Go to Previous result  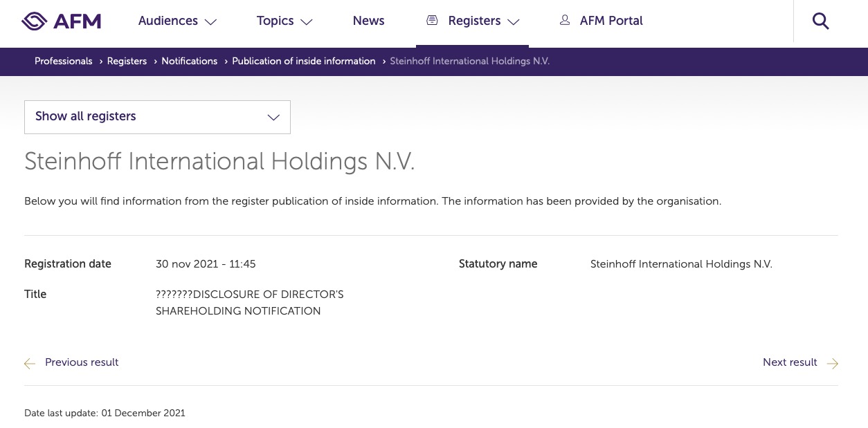tap(82, 362)
